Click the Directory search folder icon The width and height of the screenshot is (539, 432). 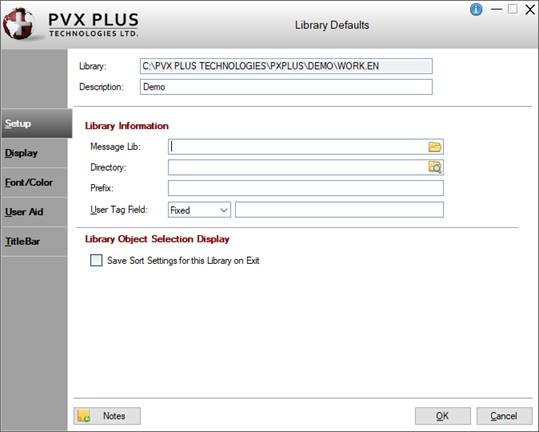435,167
